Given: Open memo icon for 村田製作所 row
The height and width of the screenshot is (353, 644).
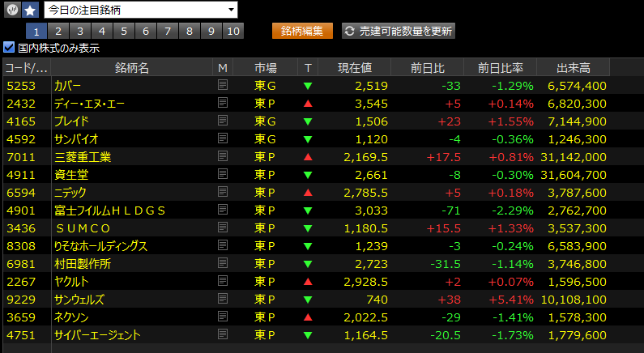Looking at the screenshot, I should coord(223,263).
